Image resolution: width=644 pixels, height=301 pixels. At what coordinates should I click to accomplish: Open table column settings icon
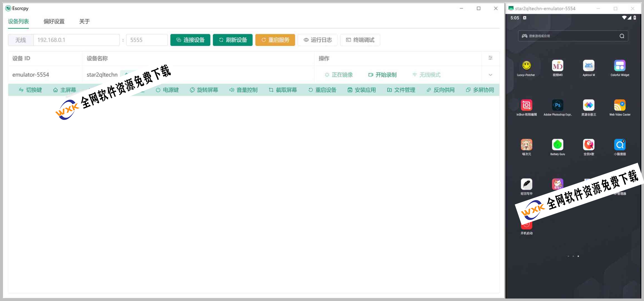pos(490,58)
